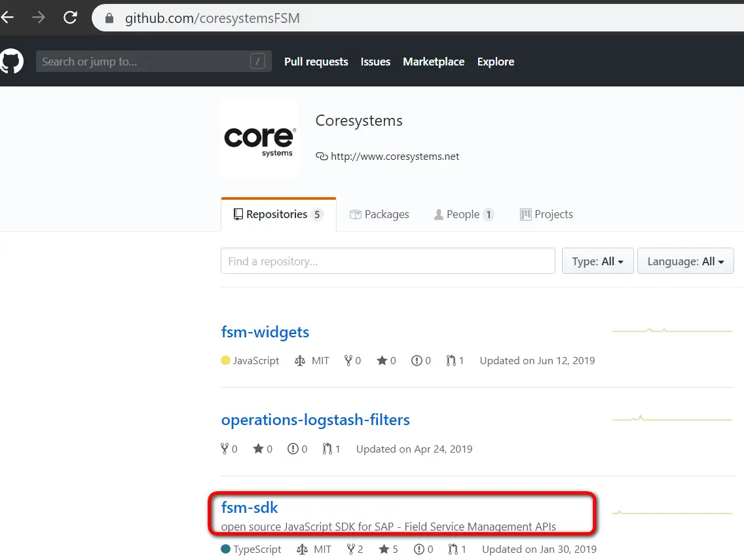The height and width of the screenshot is (560, 744).
Task: Open the operations-logstash-filters repository
Action: click(315, 420)
